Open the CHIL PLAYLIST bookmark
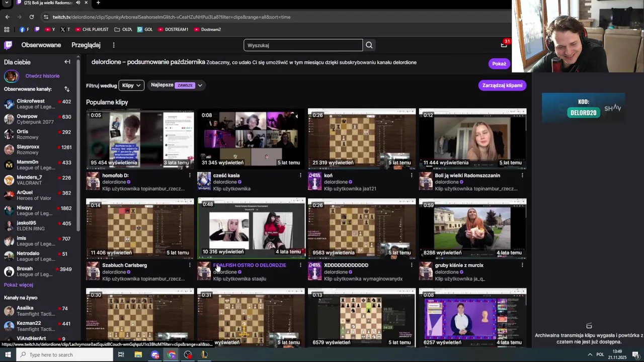This screenshot has width=644, height=362. [92, 29]
